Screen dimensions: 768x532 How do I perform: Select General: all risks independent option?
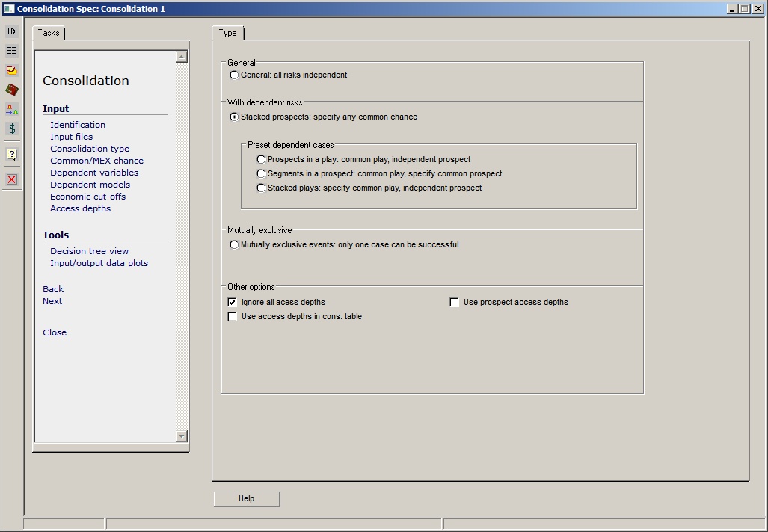coord(235,75)
